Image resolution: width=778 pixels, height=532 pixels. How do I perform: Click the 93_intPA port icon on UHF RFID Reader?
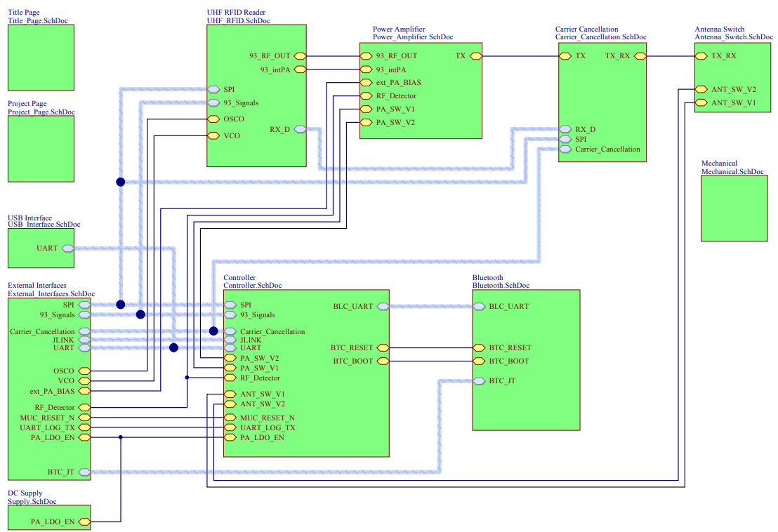point(301,69)
